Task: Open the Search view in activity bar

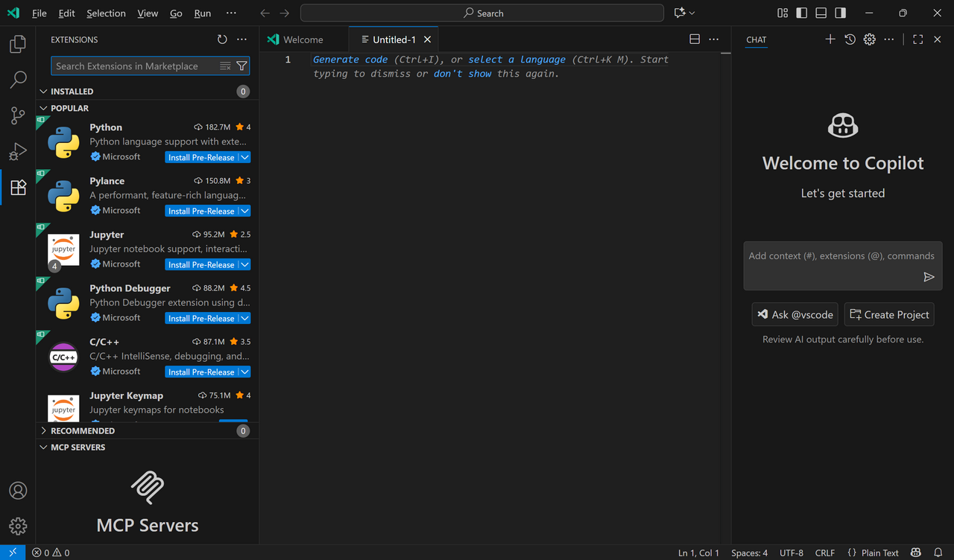Action: tap(18, 80)
